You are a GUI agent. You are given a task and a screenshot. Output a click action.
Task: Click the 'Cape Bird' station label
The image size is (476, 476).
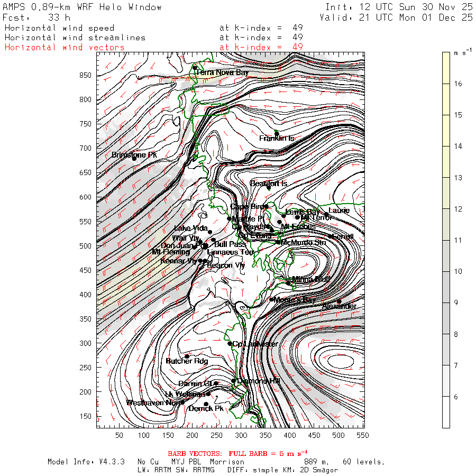(247, 207)
